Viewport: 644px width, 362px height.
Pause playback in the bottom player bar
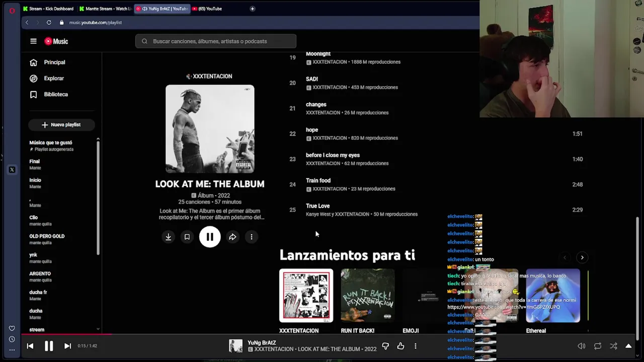49,346
